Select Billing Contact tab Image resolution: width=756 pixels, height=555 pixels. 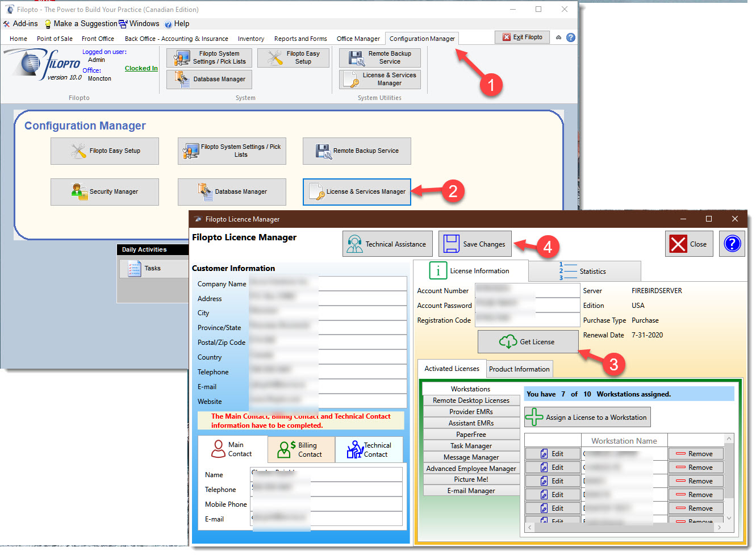coord(301,449)
